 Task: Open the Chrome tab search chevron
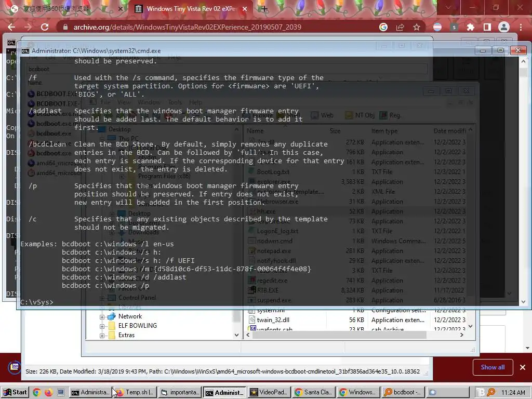click(x=448, y=7)
